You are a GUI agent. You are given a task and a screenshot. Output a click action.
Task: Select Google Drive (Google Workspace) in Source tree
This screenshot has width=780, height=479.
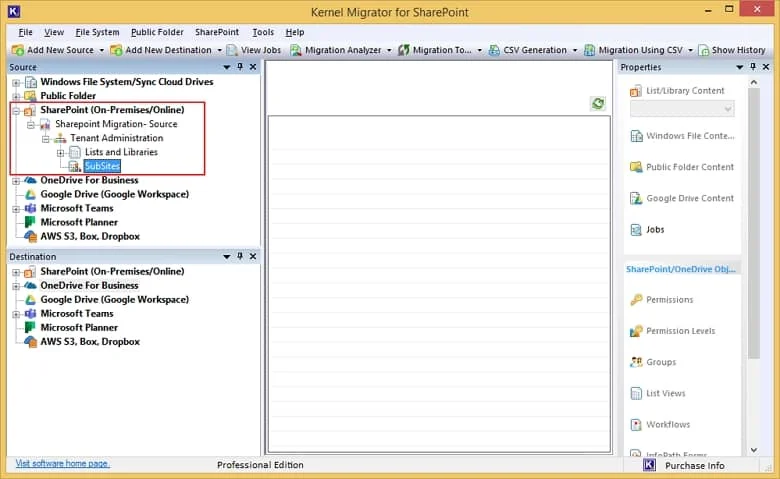tap(114, 194)
